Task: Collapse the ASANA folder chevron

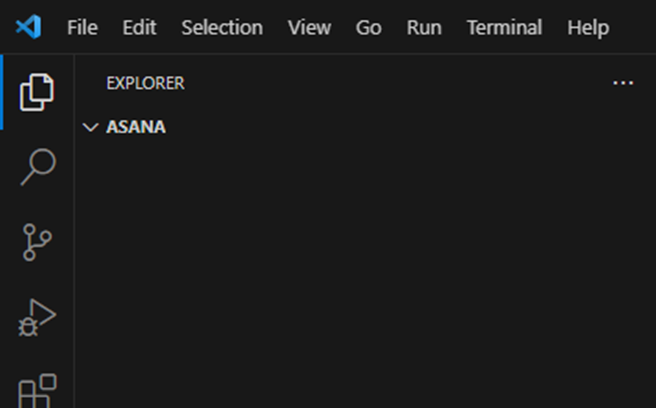Action: [90, 128]
